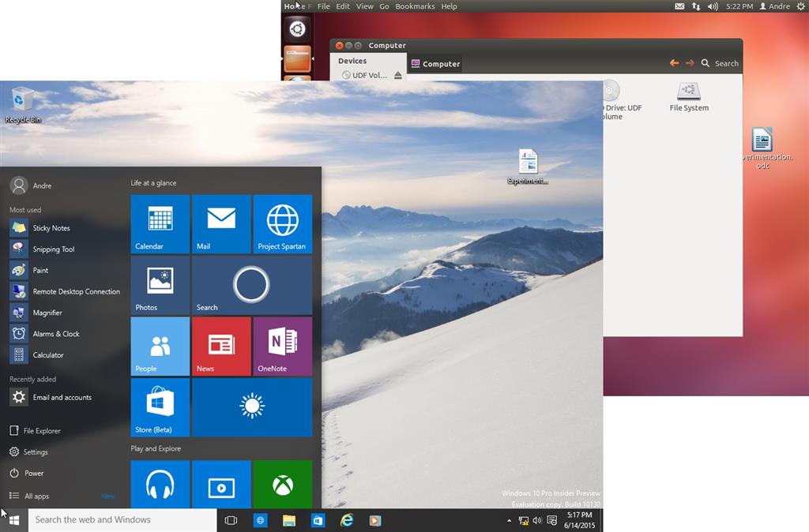Open the Ubuntu session gear menu
Viewport: 809px width, 532px height.
pyautogui.click(x=801, y=6)
